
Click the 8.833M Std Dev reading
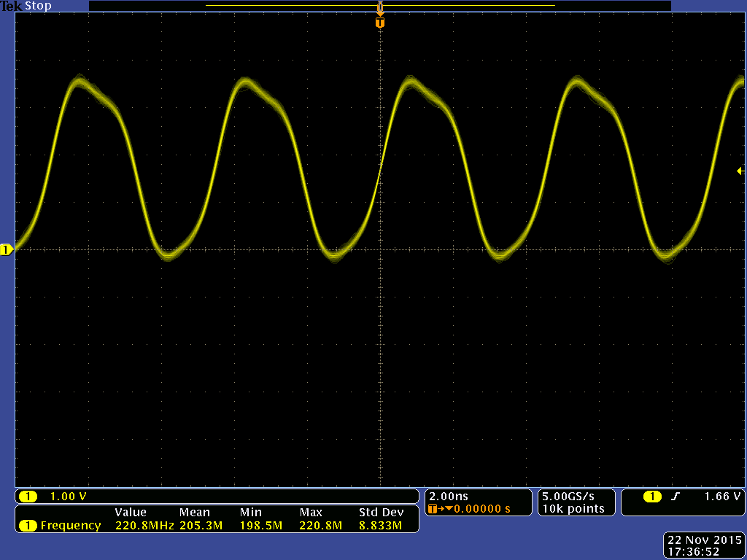380,526
